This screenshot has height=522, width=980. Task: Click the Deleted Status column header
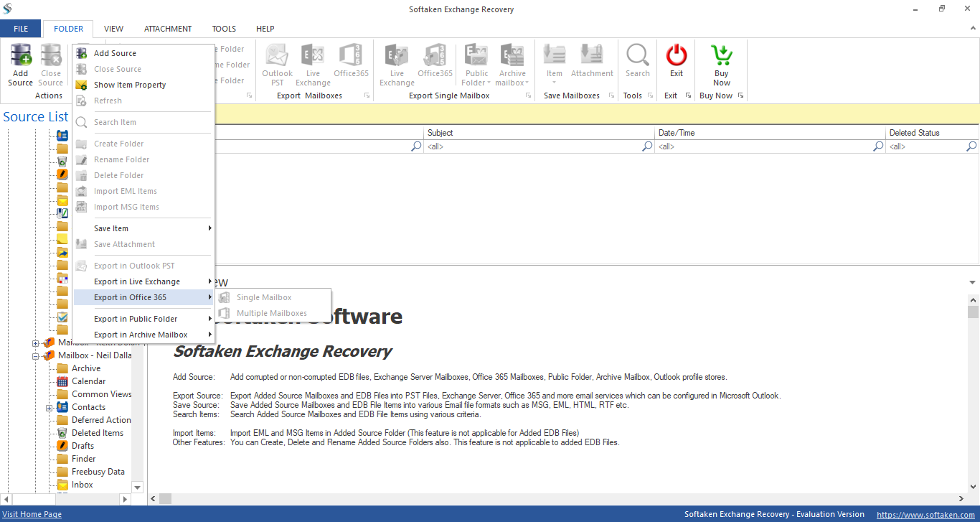click(x=933, y=133)
